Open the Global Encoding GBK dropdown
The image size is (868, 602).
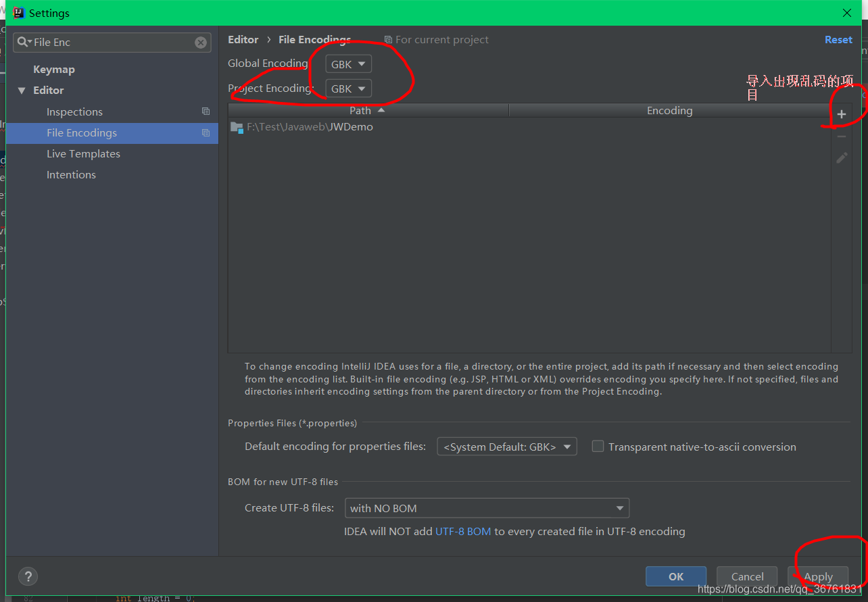click(348, 64)
